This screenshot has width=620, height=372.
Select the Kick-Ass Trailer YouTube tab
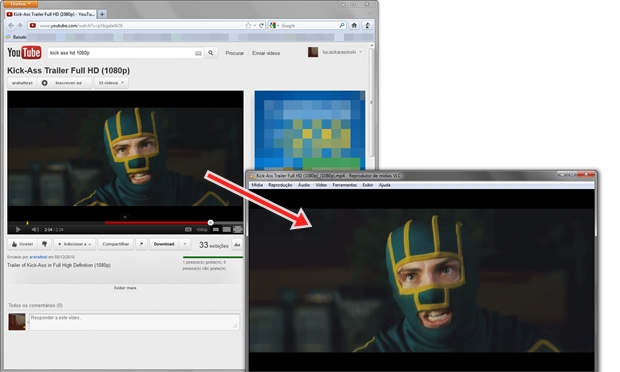point(51,14)
